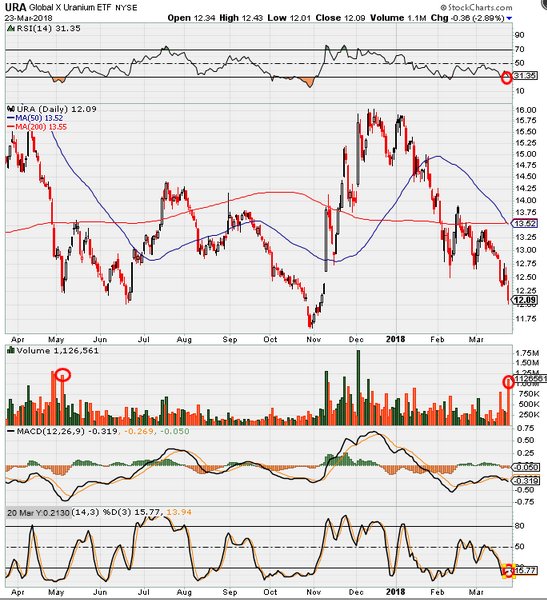This screenshot has width=547, height=600.
Task: Click the RSI(14) indicator icon
Action: (x=11, y=29)
